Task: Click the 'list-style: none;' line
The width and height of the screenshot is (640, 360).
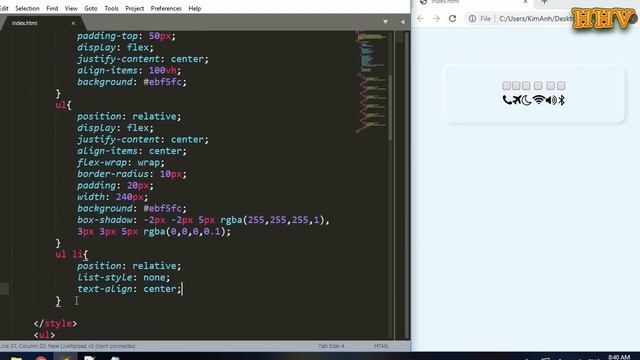Action: pos(124,277)
